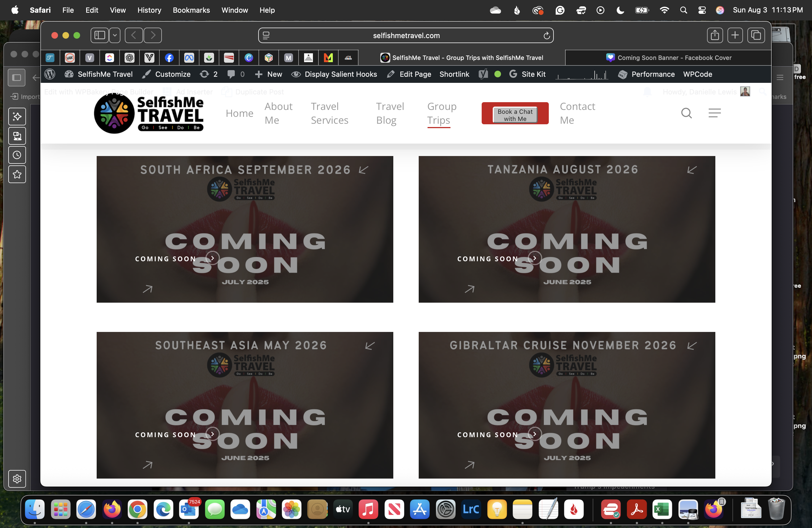Click New in the WordPress admin bar
Screen dimensions: 812x528
click(x=268, y=74)
